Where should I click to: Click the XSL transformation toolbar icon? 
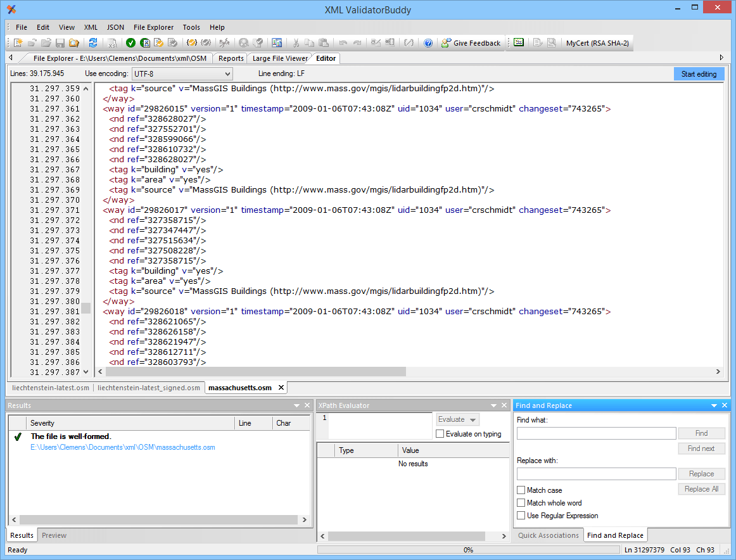point(111,43)
